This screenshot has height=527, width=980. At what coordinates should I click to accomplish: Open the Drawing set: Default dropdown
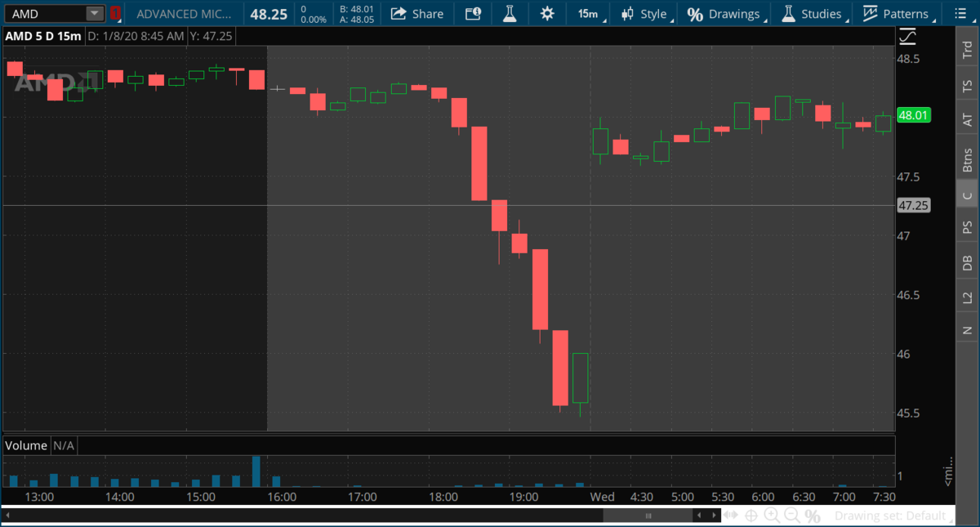[894, 516]
